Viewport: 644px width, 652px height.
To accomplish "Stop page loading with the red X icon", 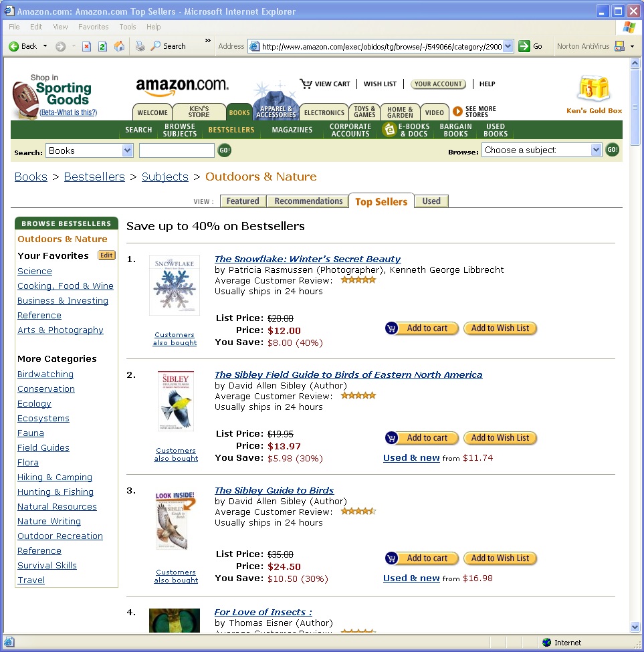I will (86, 46).
